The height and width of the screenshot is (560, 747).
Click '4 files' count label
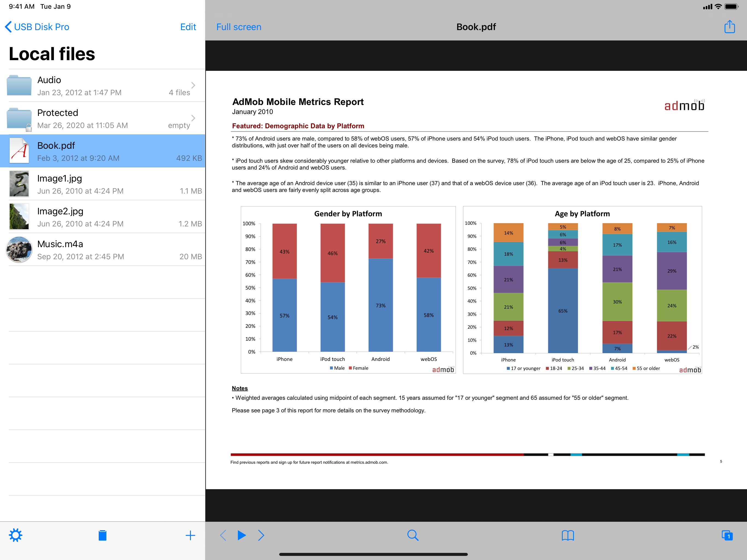[179, 92]
